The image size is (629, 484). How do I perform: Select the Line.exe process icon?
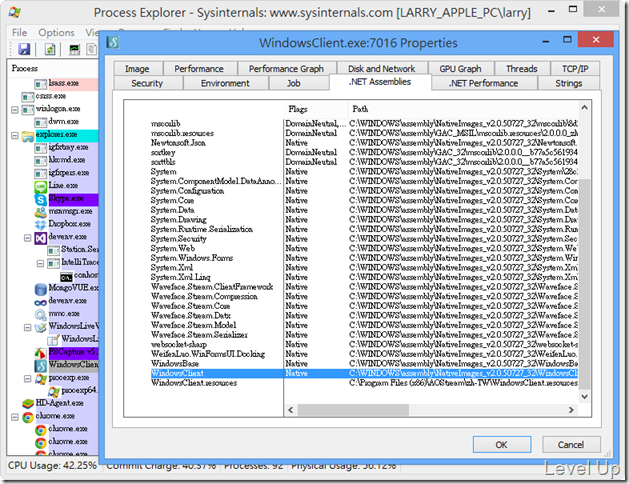[41, 186]
